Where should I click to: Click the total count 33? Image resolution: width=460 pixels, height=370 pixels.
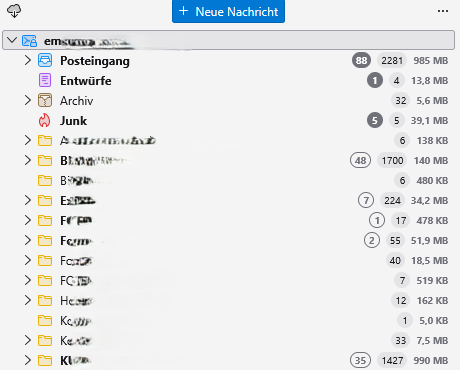pyautogui.click(x=400, y=340)
